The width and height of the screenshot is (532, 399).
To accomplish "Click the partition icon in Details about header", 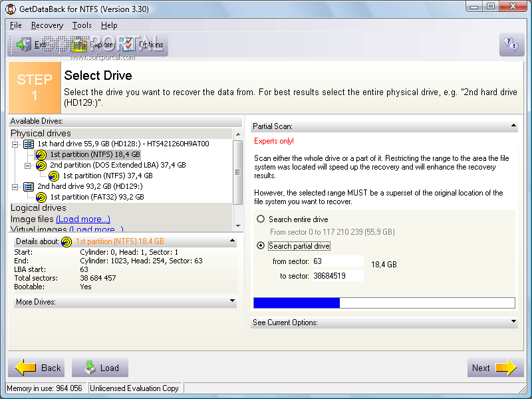I will [66, 241].
